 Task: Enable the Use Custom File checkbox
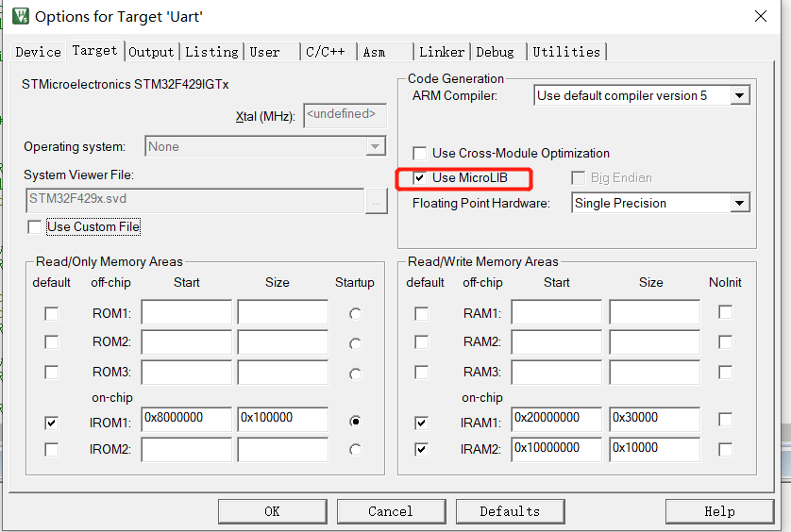pos(34,227)
